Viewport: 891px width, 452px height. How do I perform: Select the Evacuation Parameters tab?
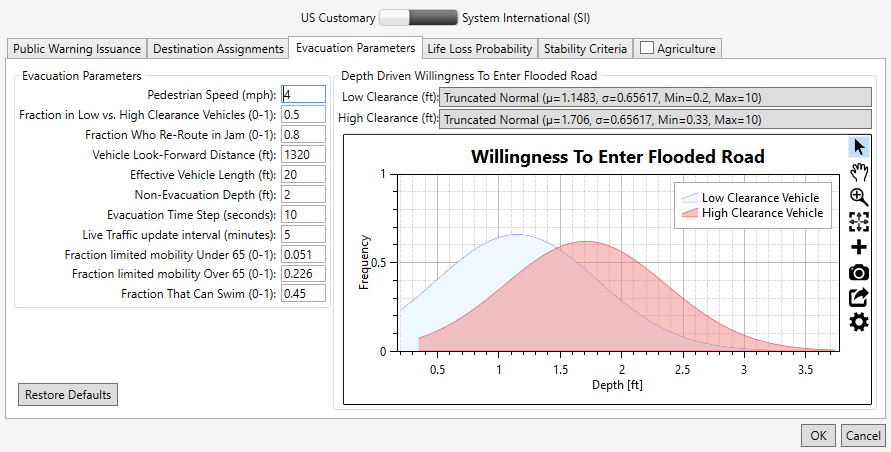pyautogui.click(x=356, y=48)
